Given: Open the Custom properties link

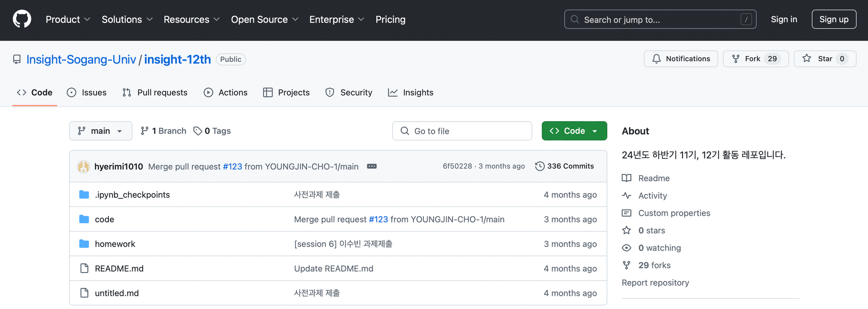Looking at the screenshot, I should click(674, 213).
